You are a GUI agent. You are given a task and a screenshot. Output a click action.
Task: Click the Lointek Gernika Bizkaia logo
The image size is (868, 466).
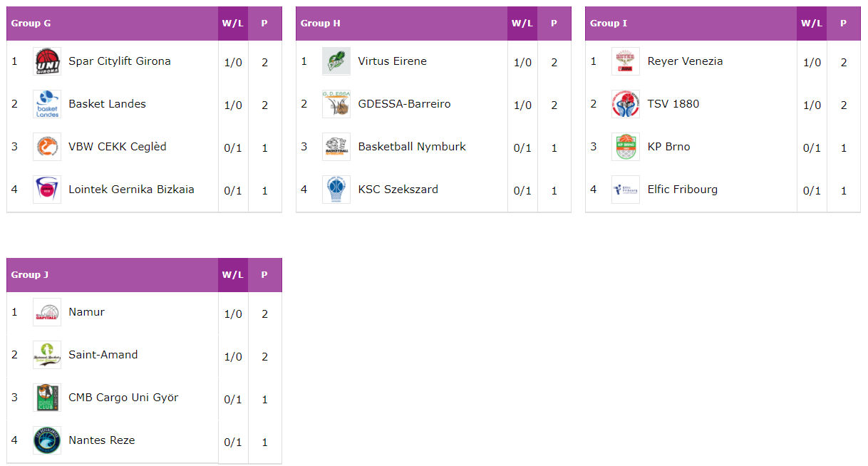click(47, 190)
